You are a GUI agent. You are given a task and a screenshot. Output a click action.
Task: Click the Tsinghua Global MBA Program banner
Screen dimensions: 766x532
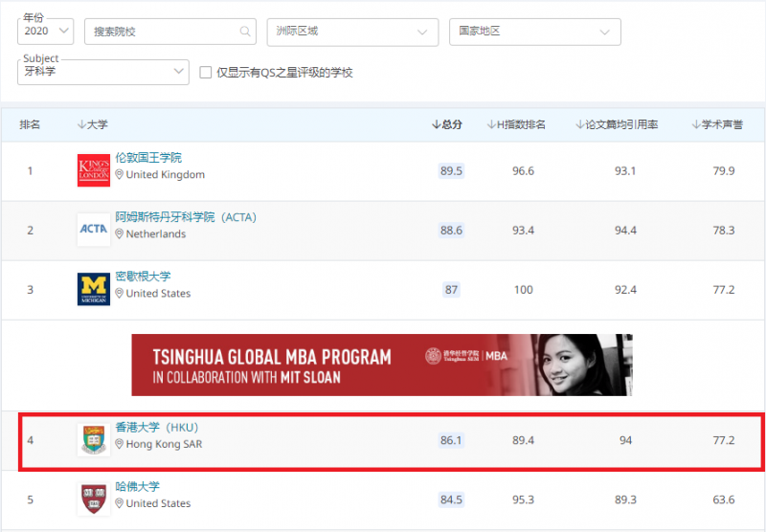[x=382, y=366]
